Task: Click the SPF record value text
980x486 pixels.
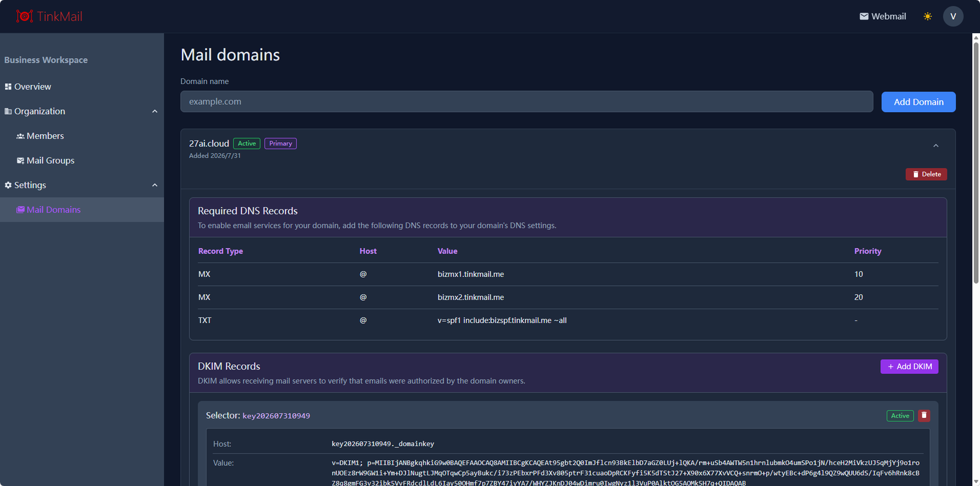Action: pos(502,321)
